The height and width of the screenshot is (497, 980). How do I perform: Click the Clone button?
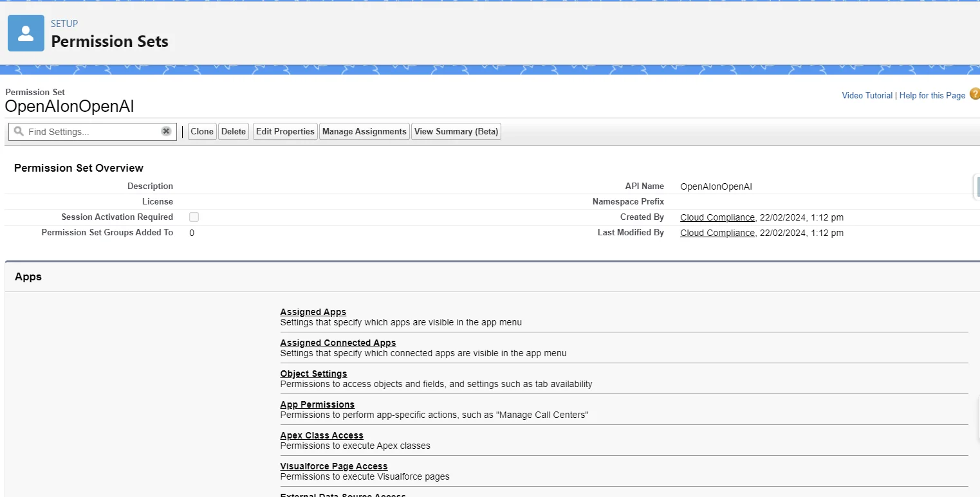(202, 132)
